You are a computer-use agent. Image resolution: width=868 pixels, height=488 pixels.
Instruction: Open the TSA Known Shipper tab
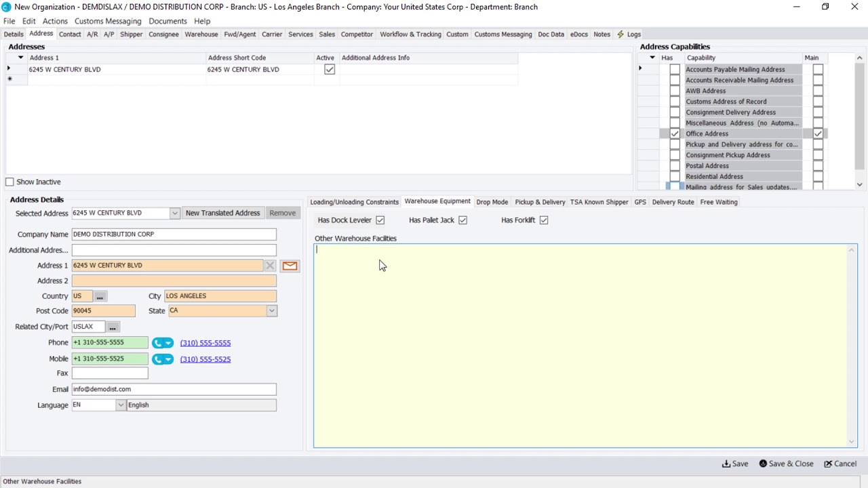click(599, 202)
